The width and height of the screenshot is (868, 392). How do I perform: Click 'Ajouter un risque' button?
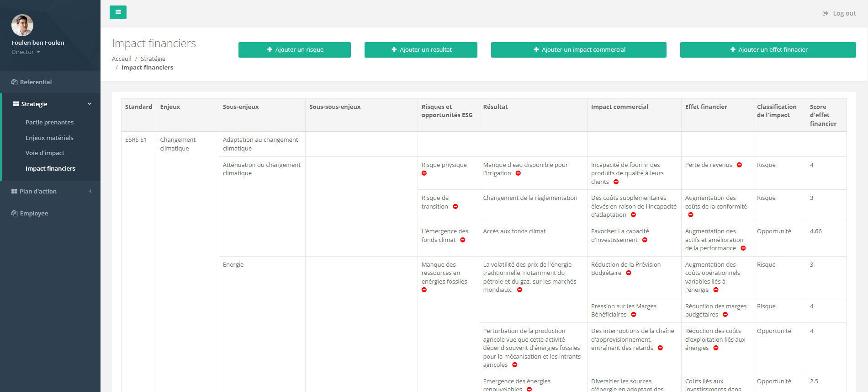295,50
